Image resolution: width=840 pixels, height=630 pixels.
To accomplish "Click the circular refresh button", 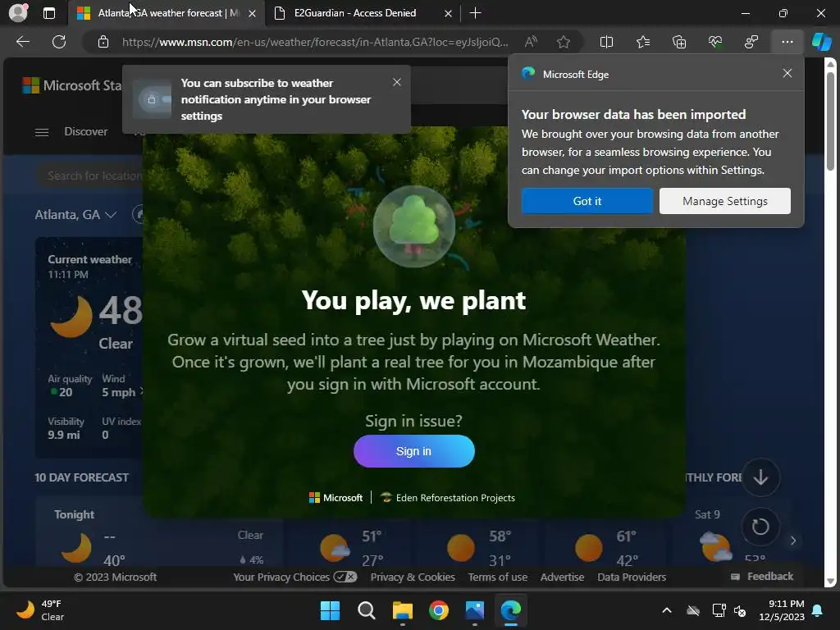I will tap(760, 527).
